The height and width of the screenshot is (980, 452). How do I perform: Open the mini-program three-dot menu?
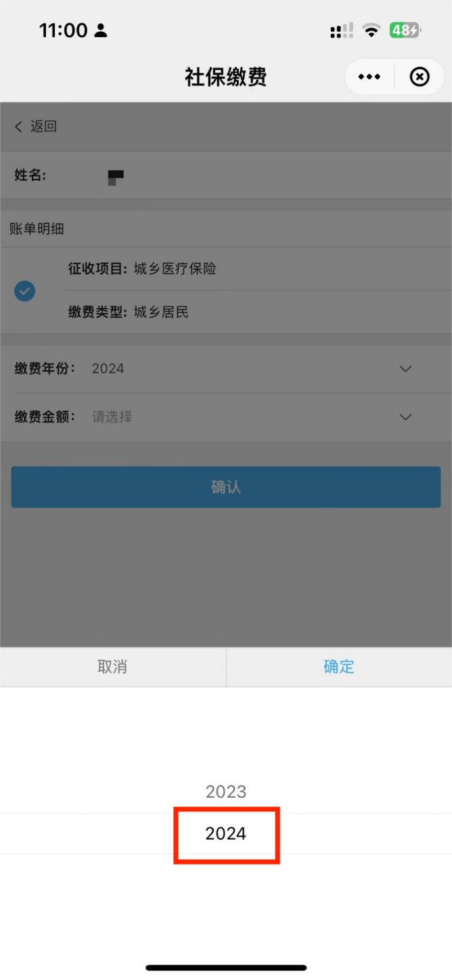click(369, 77)
